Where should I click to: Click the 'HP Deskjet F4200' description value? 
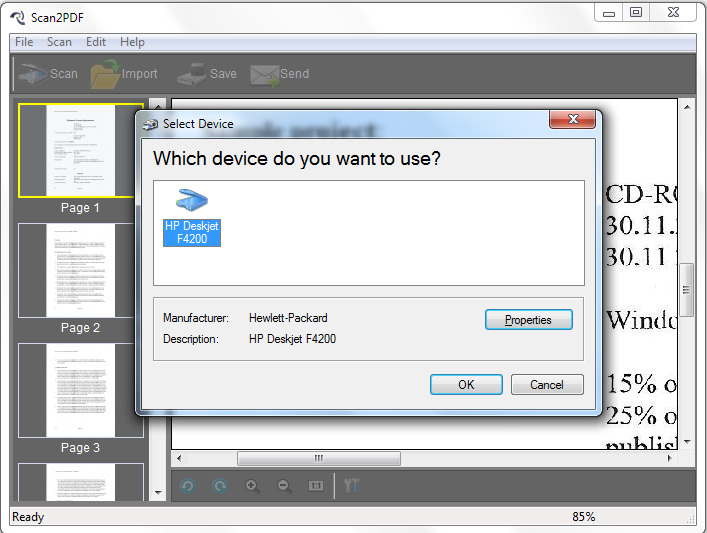pyautogui.click(x=292, y=339)
